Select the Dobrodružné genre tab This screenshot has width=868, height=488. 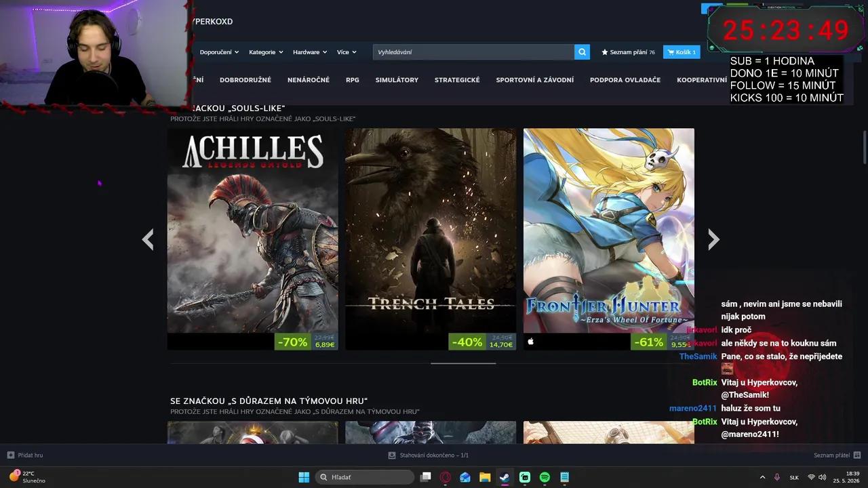coord(245,80)
